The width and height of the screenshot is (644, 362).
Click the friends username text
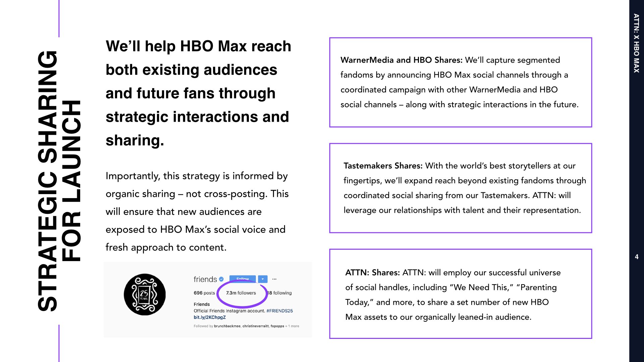point(205,279)
